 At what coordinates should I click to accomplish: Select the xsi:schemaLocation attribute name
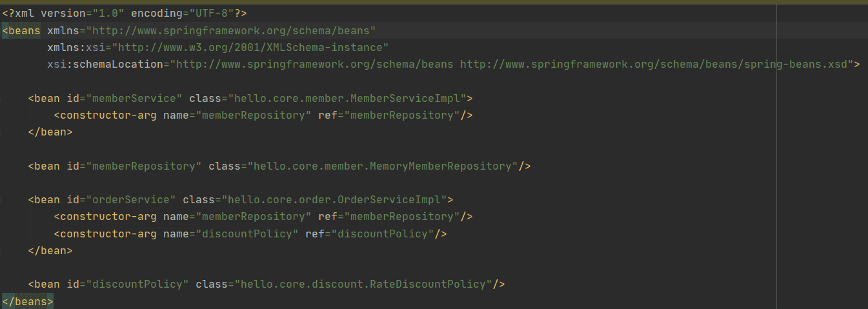(105, 64)
